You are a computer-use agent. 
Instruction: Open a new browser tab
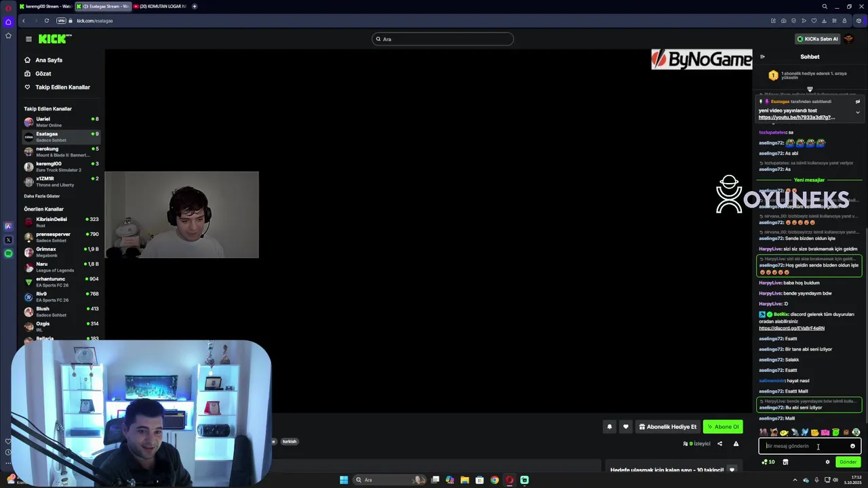pyautogui.click(x=195, y=6)
